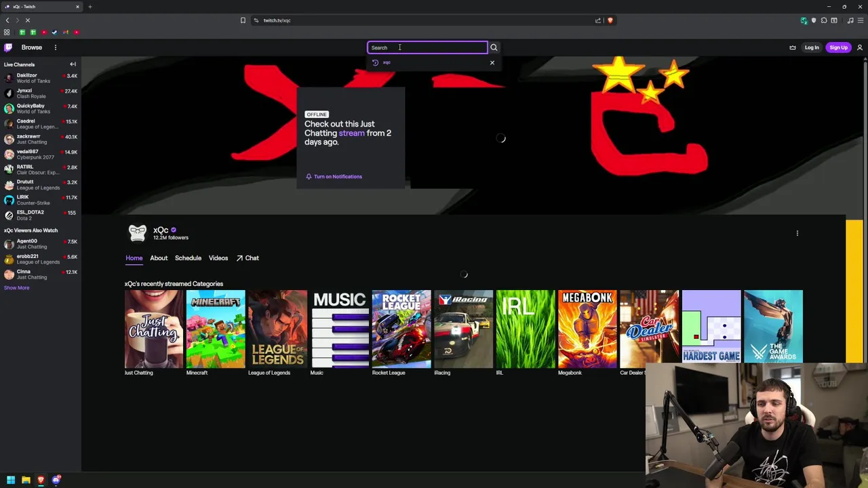Switch to the About tab
Viewport: 868px width, 488px height.
(x=159, y=258)
